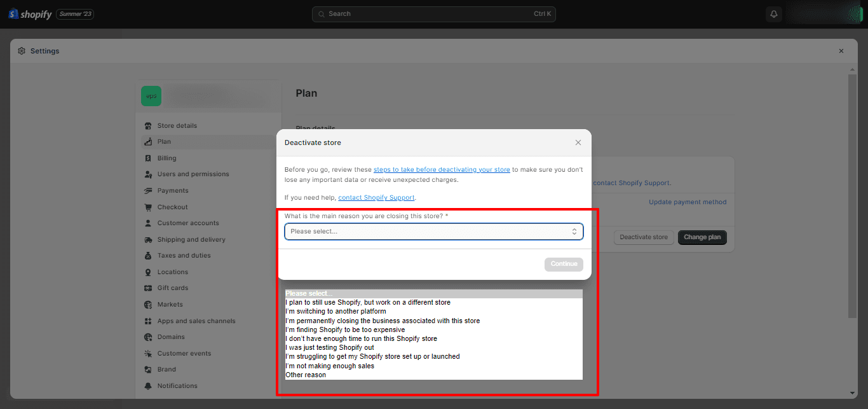Click inside the Search field

(x=434, y=13)
